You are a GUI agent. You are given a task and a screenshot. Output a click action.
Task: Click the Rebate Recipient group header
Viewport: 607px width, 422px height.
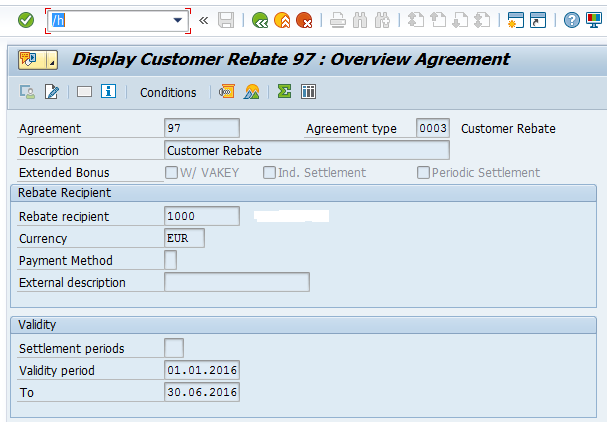tap(304, 193)
